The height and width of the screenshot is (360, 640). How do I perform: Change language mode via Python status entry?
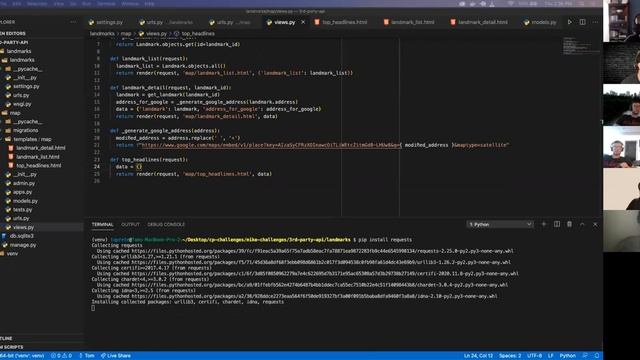567,356
